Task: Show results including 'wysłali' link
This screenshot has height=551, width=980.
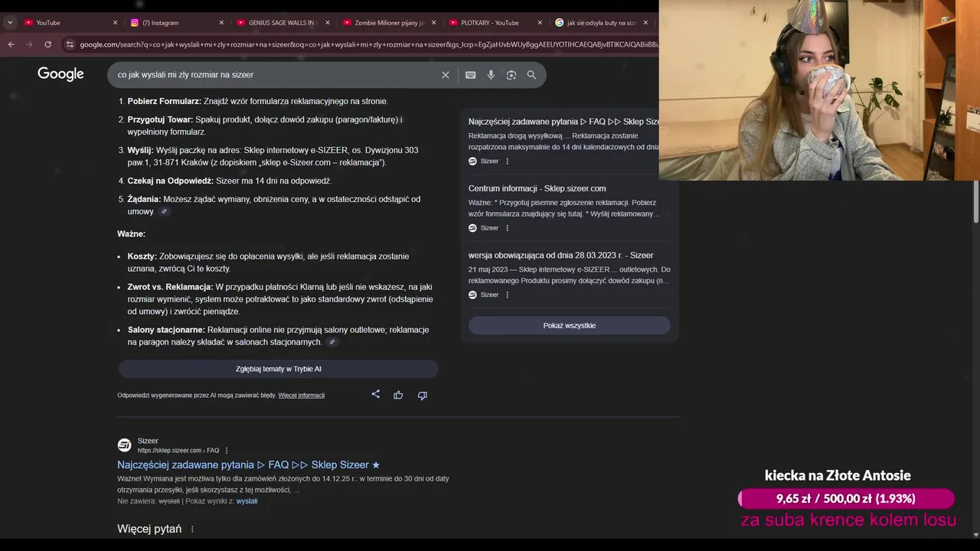Action: [247, 501]
